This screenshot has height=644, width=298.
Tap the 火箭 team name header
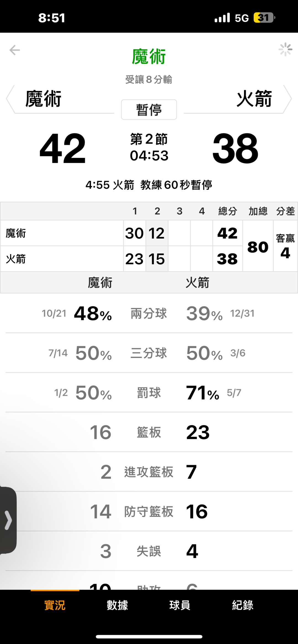(254, 99)
